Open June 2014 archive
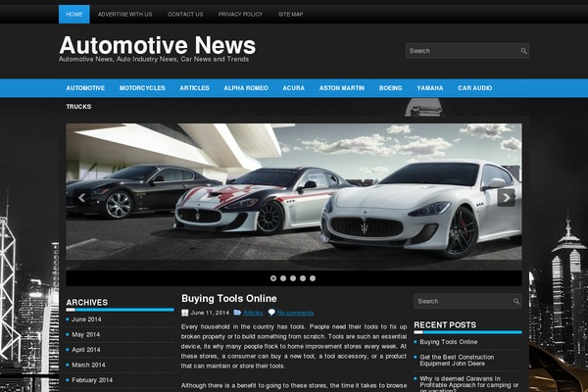Viewport: 588px width, 392px height. pos(86,319)
